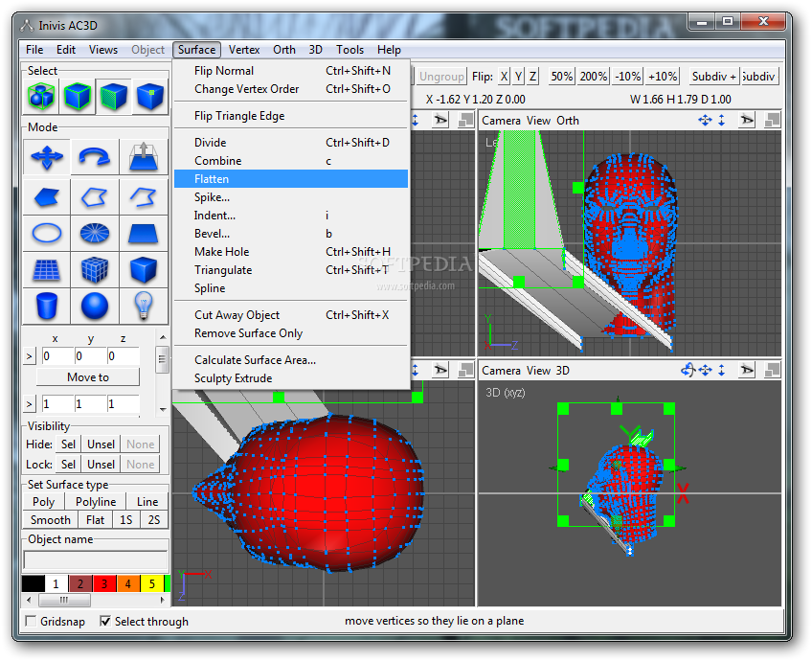The width and height of the screenshot is (812, 661).
Task: Pick red color swatch 3
Action: click(x=104, y=583)
